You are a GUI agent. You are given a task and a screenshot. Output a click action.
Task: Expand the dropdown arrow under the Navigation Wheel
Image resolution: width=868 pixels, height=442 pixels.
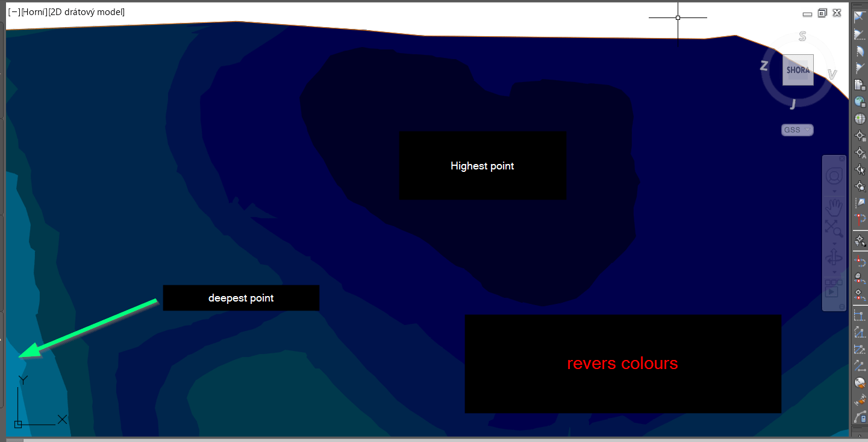pos(834,191)
